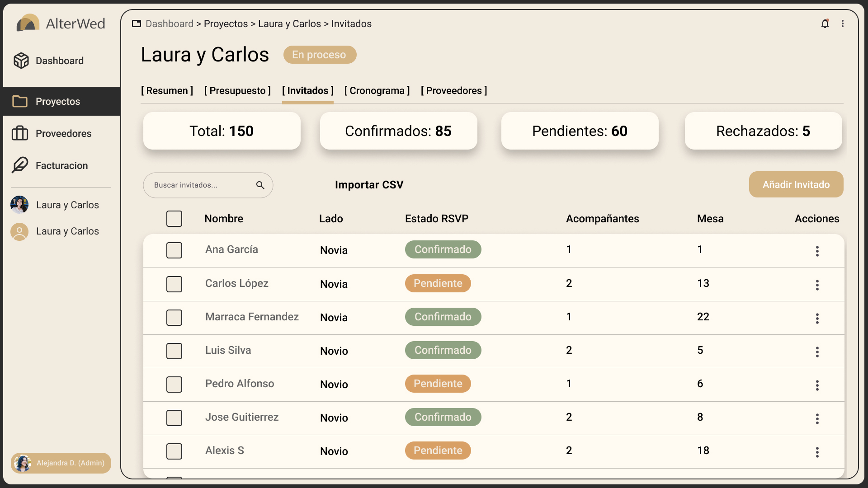Screen dimensions: 868x488
Task: Switch to the Presupuesto tab
Action: coord(237,91)
